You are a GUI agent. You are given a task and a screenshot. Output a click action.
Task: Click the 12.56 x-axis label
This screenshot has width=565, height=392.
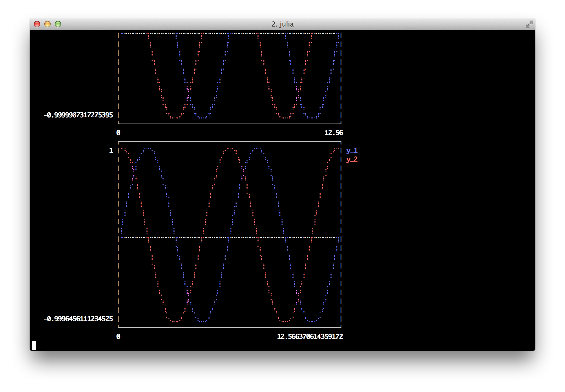tap(333, 133)
